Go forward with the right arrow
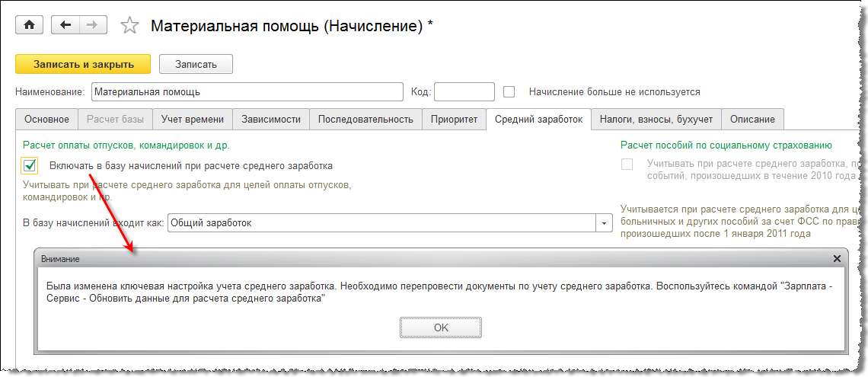Viewport: 868px width, 377px height. coord(91,25)
